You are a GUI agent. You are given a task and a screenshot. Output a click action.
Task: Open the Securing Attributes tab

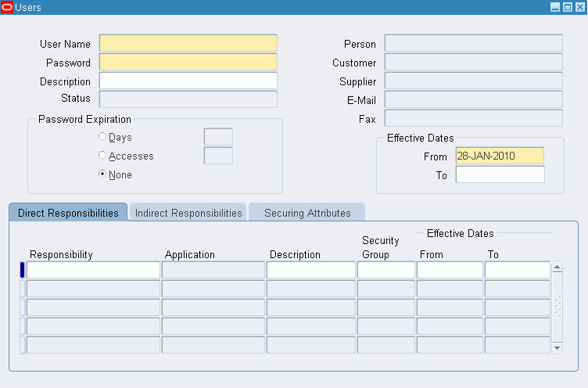tap(307, 213)
